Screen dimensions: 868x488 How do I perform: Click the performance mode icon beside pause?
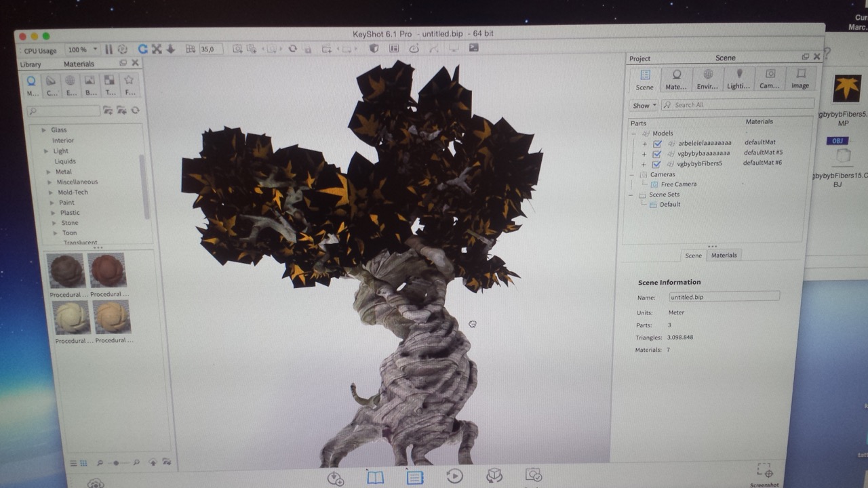tap(122, 49)
